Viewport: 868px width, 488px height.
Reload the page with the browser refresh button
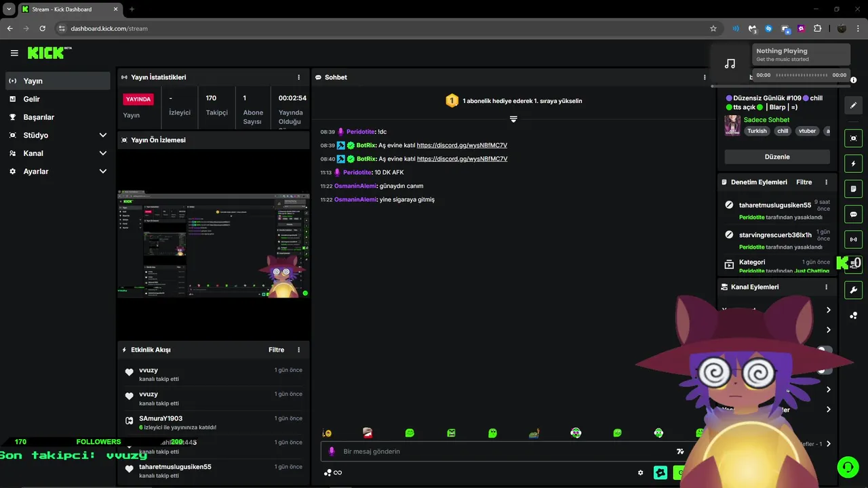pyautogui.click(x=43, y=28)
